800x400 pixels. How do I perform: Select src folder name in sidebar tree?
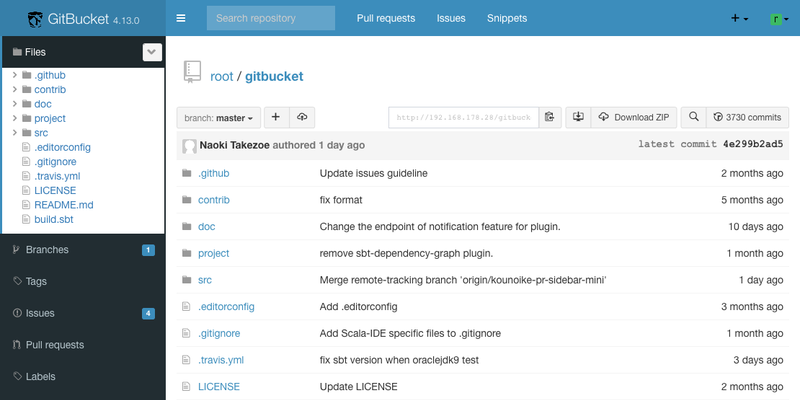point(41,133)
